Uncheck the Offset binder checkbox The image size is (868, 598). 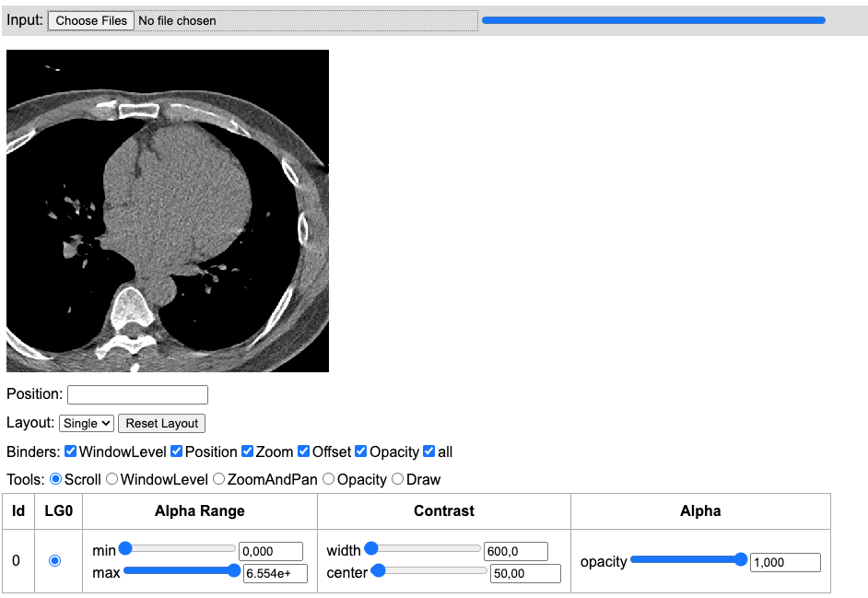click(304, 451)
